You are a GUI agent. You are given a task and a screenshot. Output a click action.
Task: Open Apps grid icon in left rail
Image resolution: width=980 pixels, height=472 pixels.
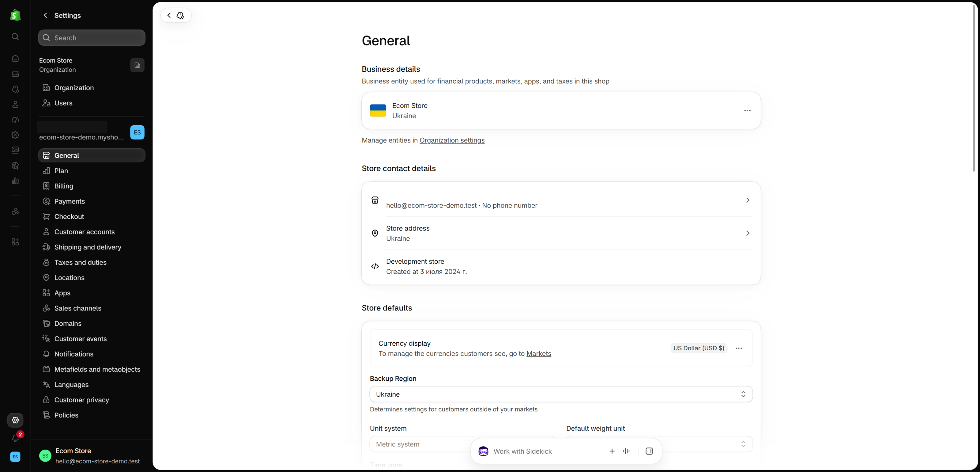15,242
